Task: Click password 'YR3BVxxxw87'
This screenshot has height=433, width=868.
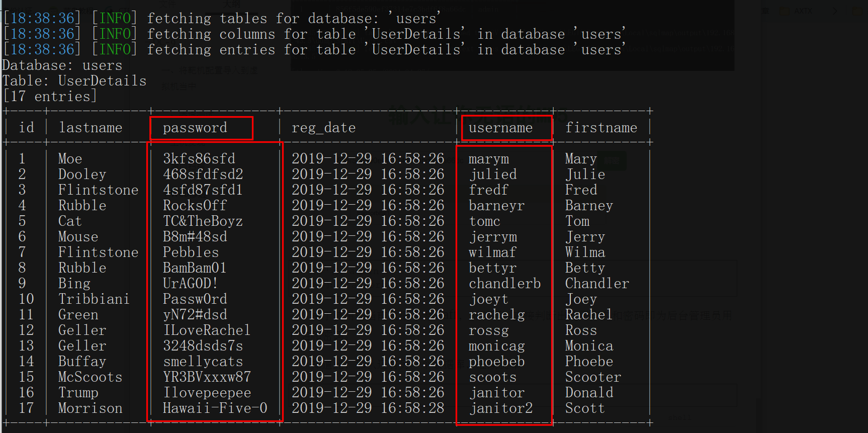Action: [x=207, y=377]
